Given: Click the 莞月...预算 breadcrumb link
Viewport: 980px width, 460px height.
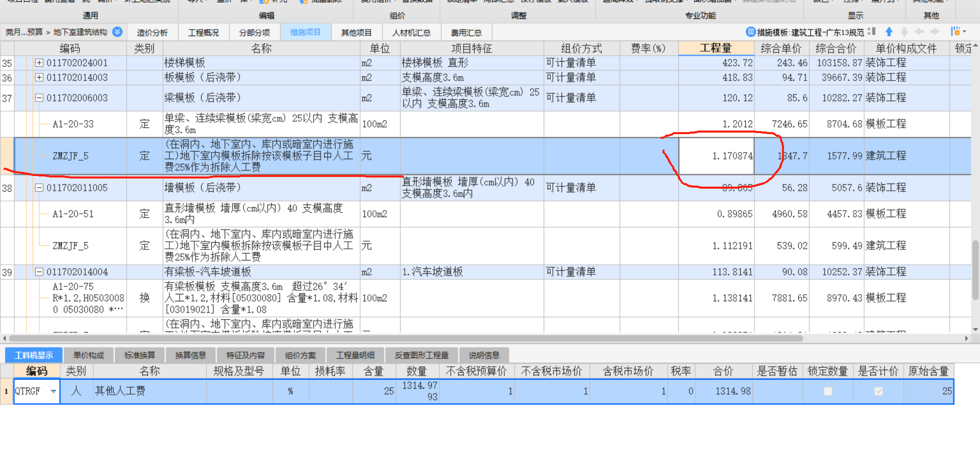Looking at the screenshot, I should (24, 32).
